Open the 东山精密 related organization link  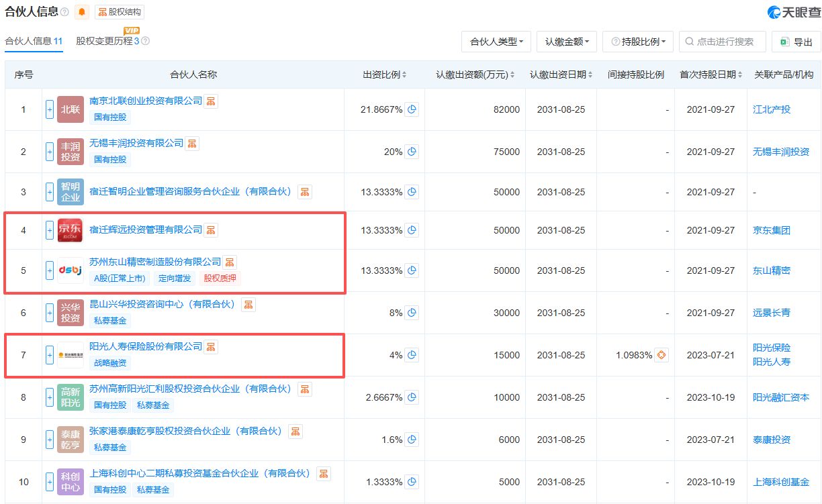coord(772,270)
